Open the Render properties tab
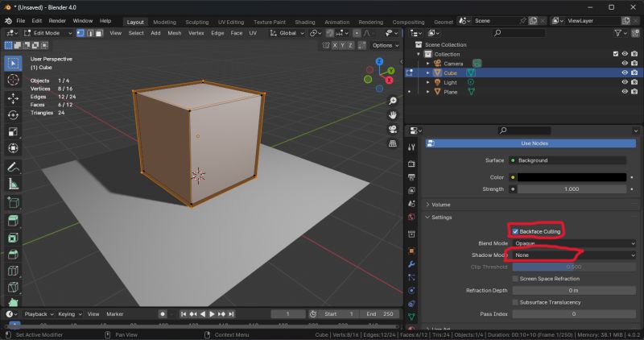This screenshot has width=644, height=340. (411, 164)
